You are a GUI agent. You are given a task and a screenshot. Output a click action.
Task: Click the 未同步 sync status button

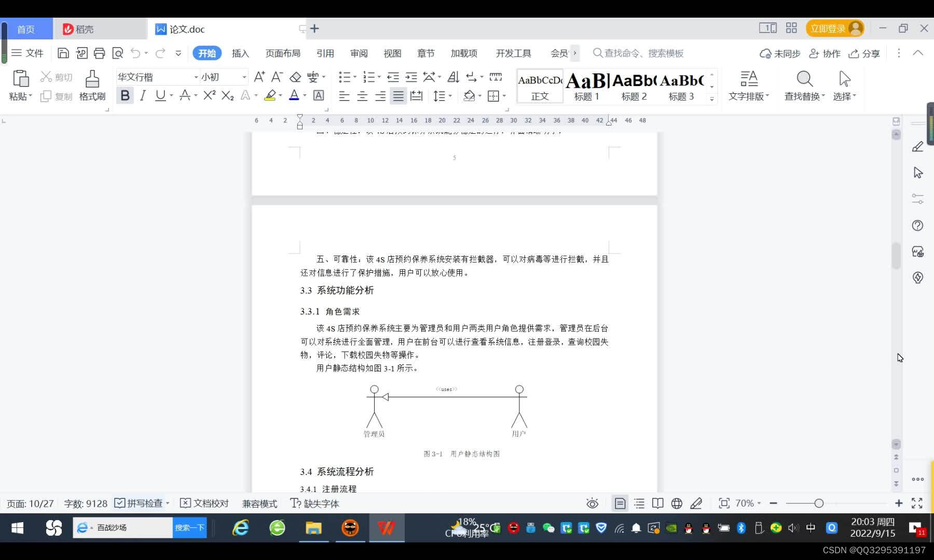pyautogui.click(x=780, y=53)
